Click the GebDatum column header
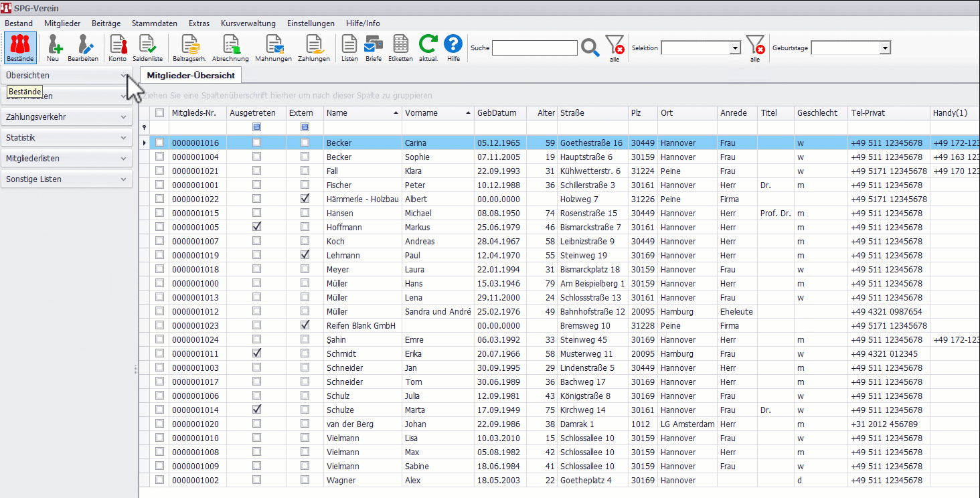The width and height of the screenshot is (980, 498). (497, 113)
